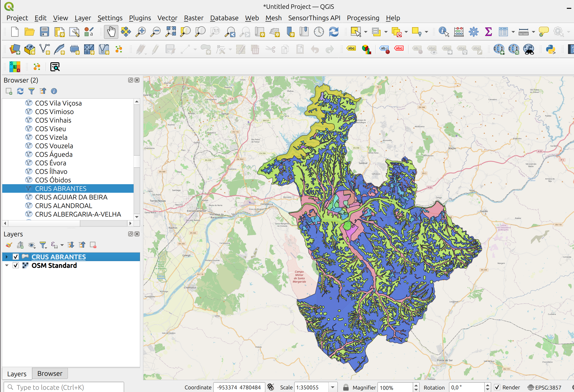574x392 pixels.
Task: Click the Statistical Summary sigma icon
Action: click(488, 32)
